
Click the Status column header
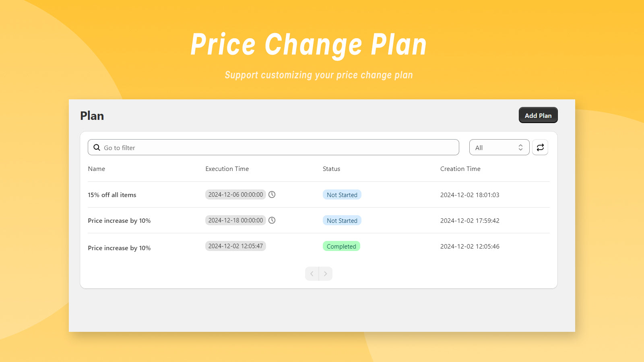[x=331, y=169]
